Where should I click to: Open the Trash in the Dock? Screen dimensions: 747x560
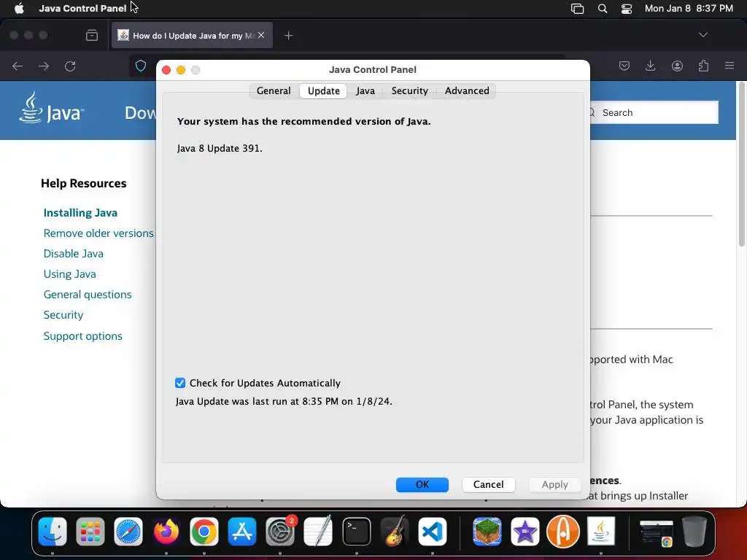pyautogui.click(x=694, y=531)
